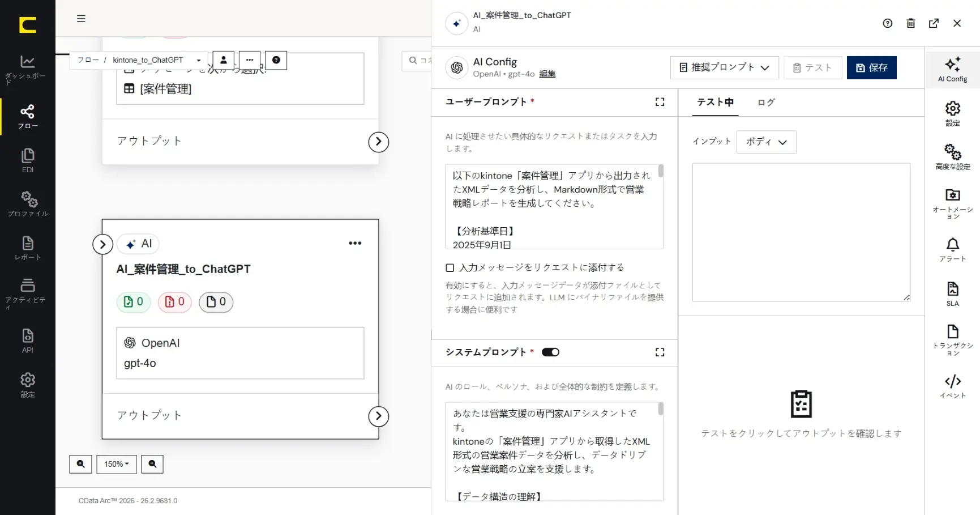Go to Dashboard in left sidebar
The height and width of the screenshot is (515, 980).
[x=27, y=70]
